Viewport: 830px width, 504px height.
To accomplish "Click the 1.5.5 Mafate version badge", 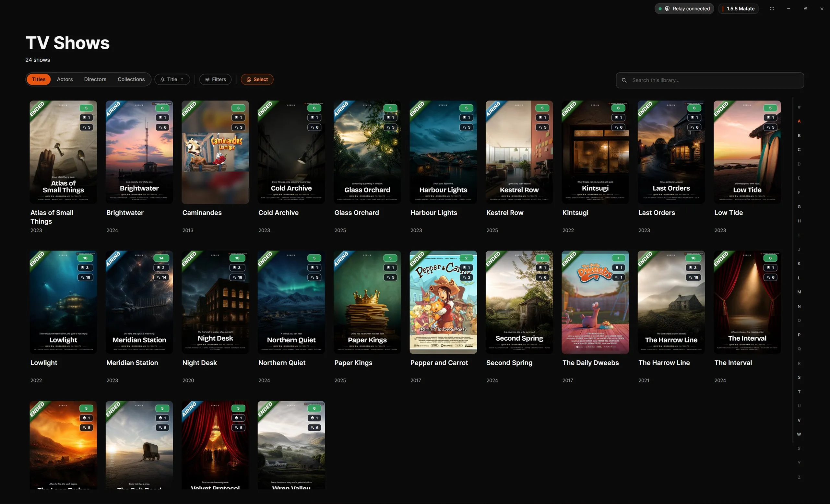I will pos(738,9).
